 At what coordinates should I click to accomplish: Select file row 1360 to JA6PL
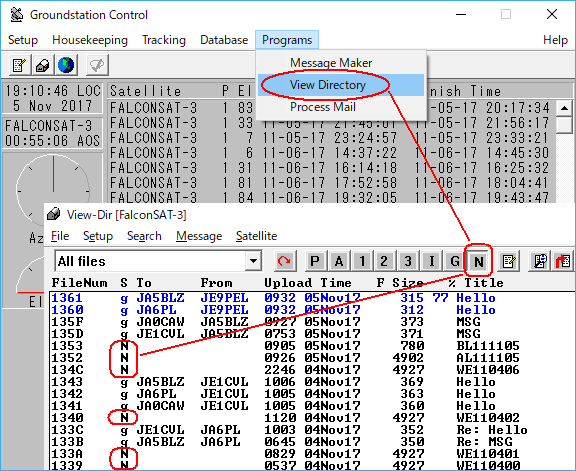coord(312,310)
